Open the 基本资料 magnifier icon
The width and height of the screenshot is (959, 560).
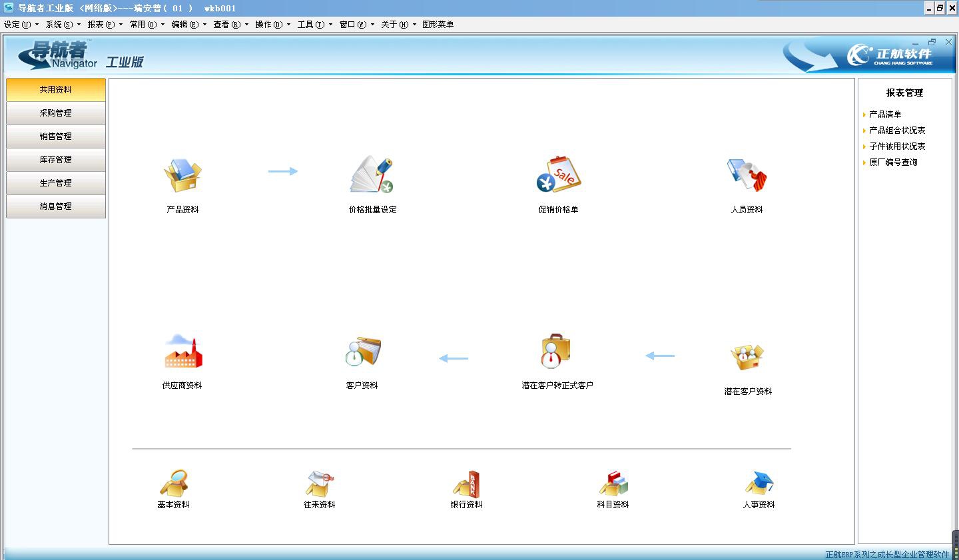(173, 483)
